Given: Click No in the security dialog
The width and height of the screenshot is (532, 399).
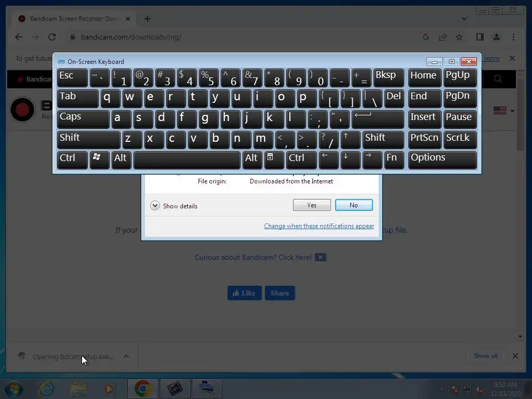Looking at the screenshot, I should pyautogui.click(x=353, y=205).
